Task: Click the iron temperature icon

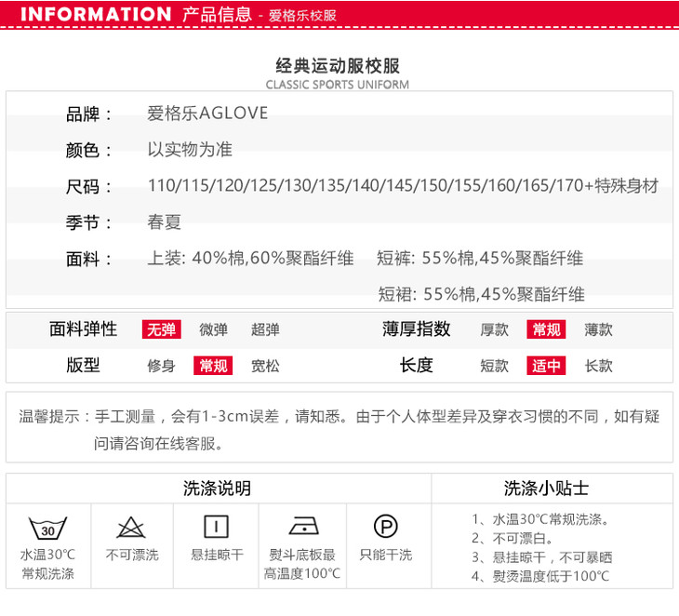Action: [x=302, y=527]
